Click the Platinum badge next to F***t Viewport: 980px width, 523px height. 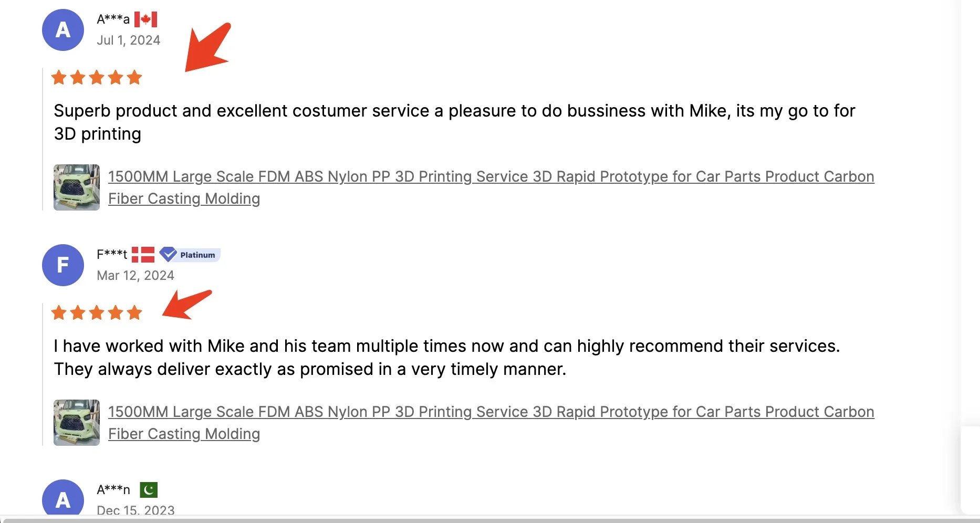(x=190, y=255)
